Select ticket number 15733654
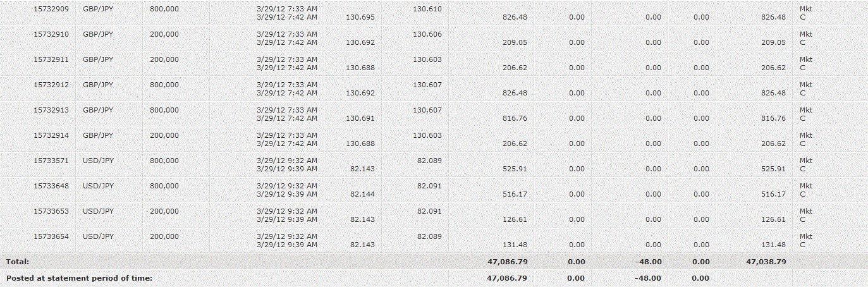The width and height of the screenshot is (868, 287). pyautogui.click(x=51, y=236)
